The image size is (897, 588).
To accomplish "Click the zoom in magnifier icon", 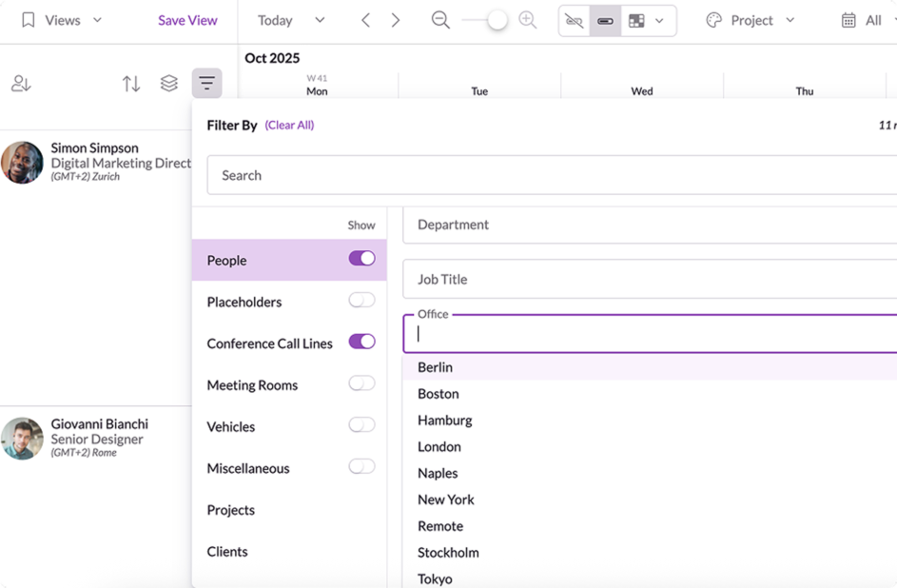I will (x=528, y=19).
